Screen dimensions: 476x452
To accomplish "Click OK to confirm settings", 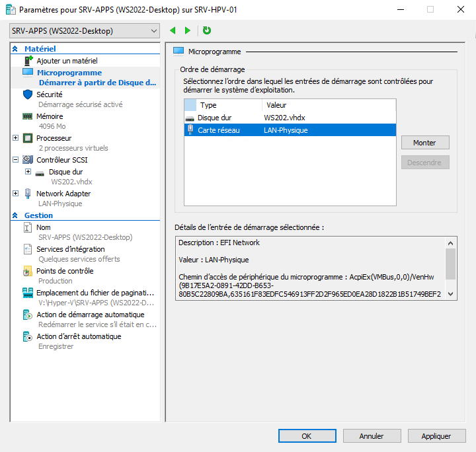I will tap(307, 436).
